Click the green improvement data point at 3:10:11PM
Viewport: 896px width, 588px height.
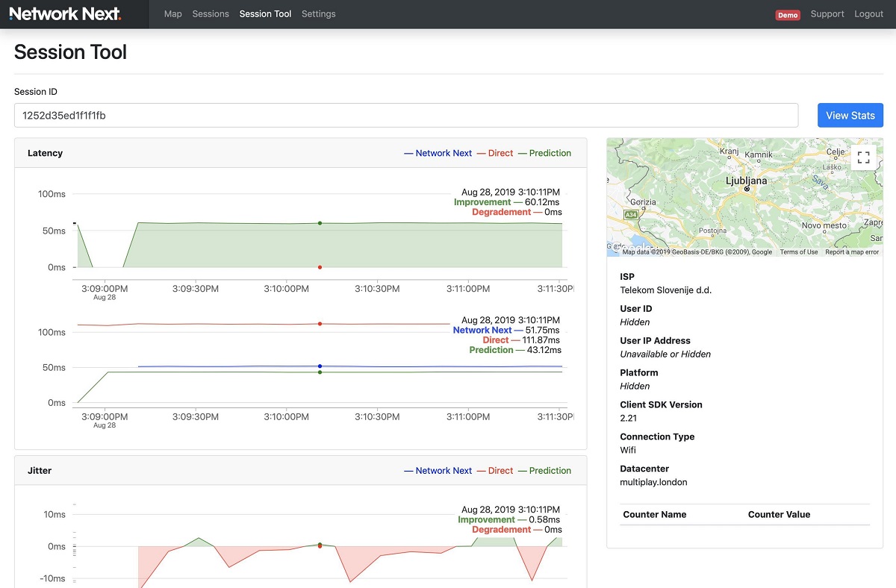pos(320,223)
